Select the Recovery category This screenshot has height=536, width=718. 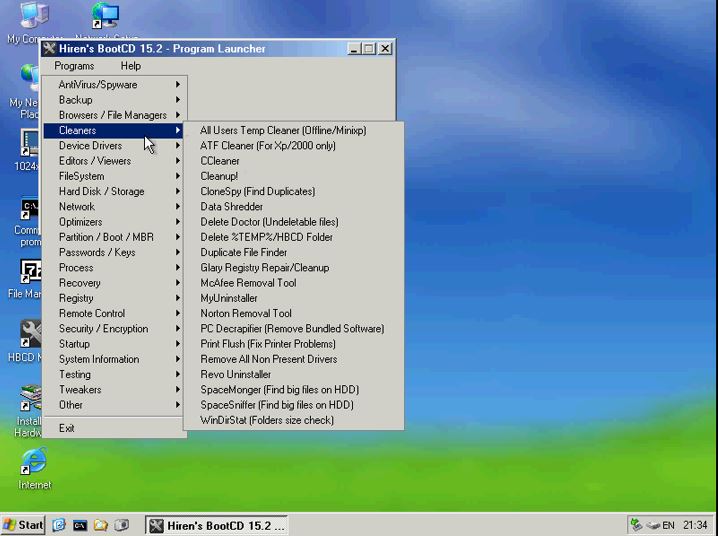coord(114,283)
